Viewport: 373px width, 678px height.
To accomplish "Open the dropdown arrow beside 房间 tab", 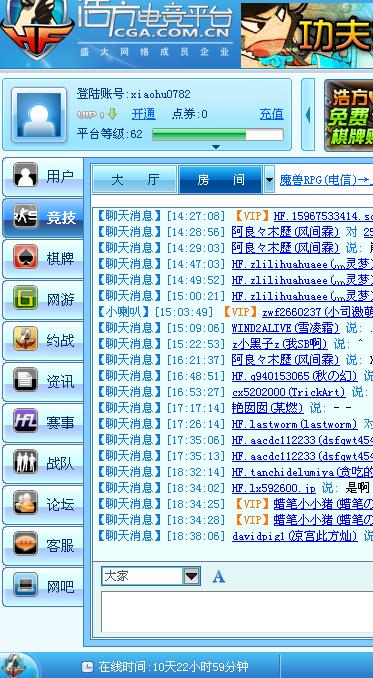I will point(269,179).
